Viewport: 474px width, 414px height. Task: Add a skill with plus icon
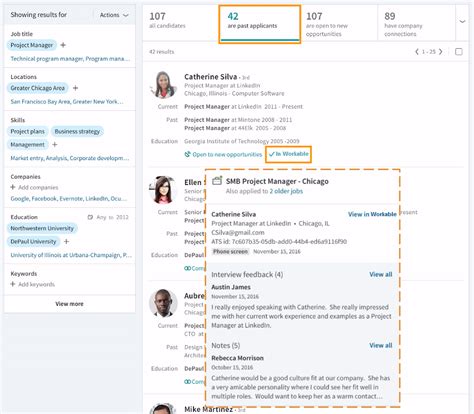point(55,144)
